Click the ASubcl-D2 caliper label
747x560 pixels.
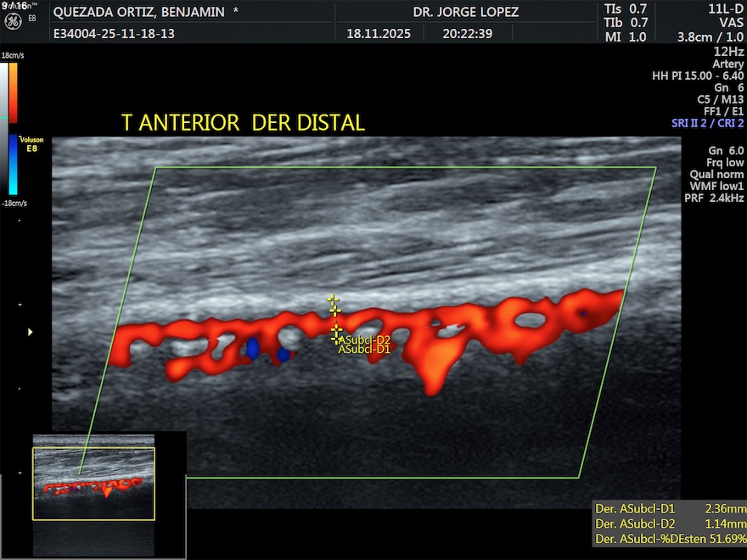click(364, 339)
